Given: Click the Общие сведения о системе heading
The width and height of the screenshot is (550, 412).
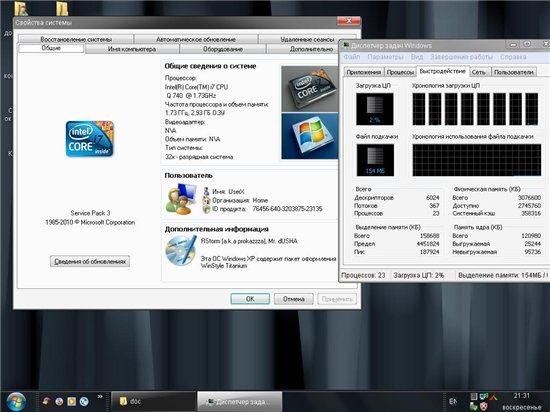Looking at the screenshot, I should (210, 66).
